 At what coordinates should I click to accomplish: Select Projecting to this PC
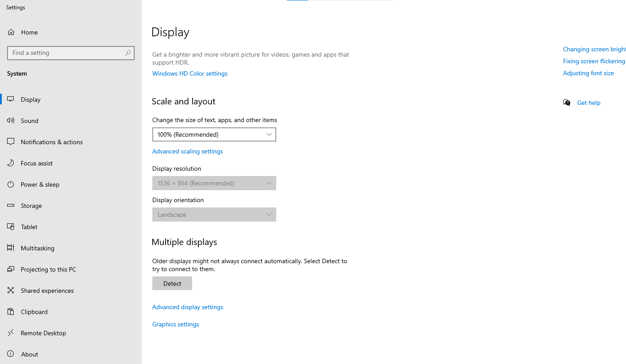pyautogui.click(x=48, y=269)
